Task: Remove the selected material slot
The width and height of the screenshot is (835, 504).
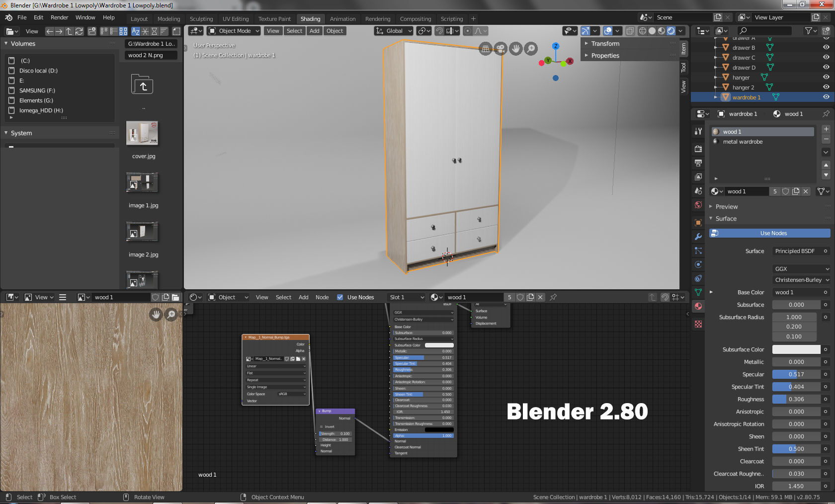Action: pyautogui.click(x=826, y=139)
